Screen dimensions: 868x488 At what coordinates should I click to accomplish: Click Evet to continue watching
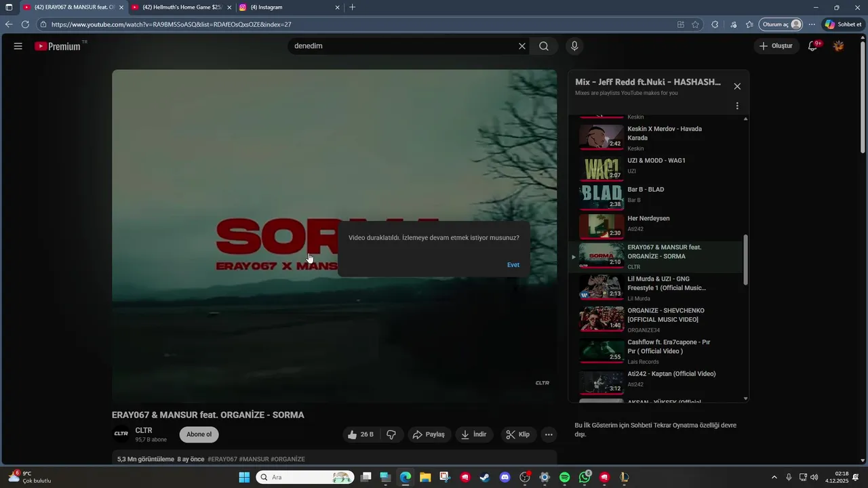click(x=513, y=265)
